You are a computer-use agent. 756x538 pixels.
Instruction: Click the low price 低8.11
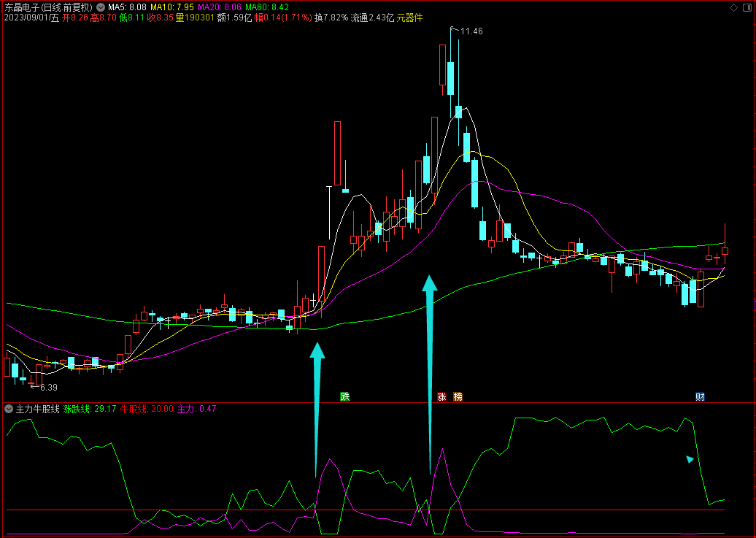[x=132, y=18]
